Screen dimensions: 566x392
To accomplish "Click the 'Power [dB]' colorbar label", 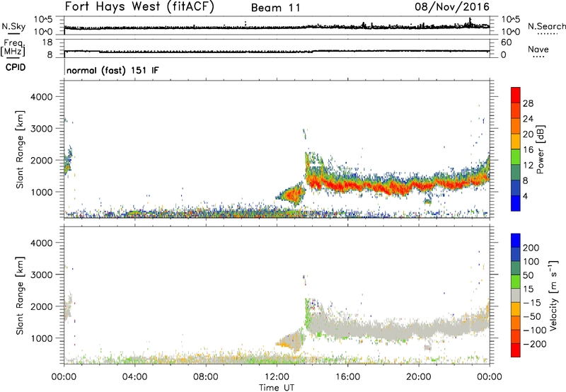I will 541,149.
